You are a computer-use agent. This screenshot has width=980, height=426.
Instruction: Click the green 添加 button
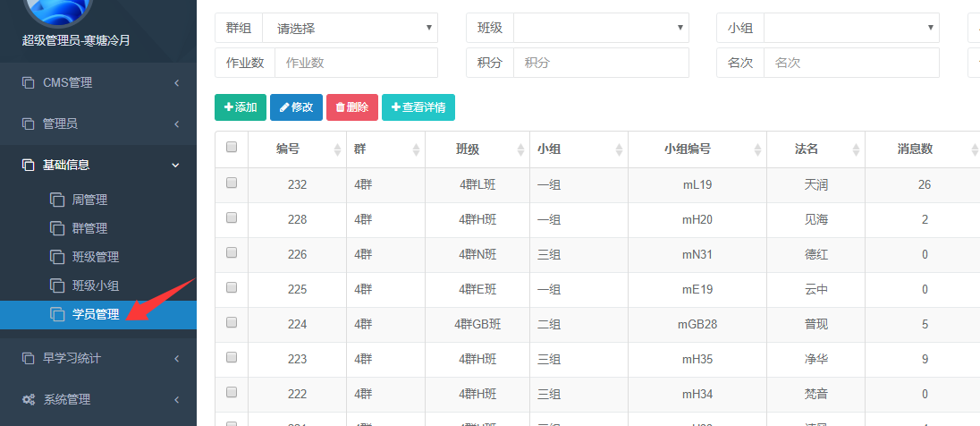(241, 107)
